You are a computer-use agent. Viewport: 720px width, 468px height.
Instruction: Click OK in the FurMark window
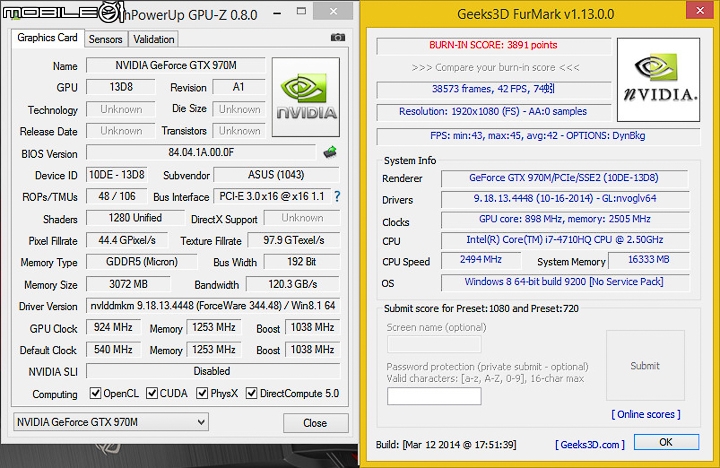point(666,442)
